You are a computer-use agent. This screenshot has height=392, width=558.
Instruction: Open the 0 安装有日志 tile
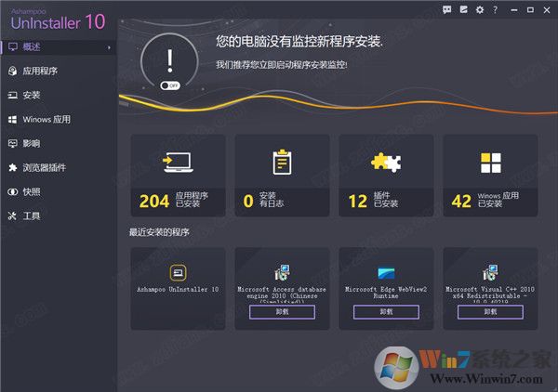[282, 176]
